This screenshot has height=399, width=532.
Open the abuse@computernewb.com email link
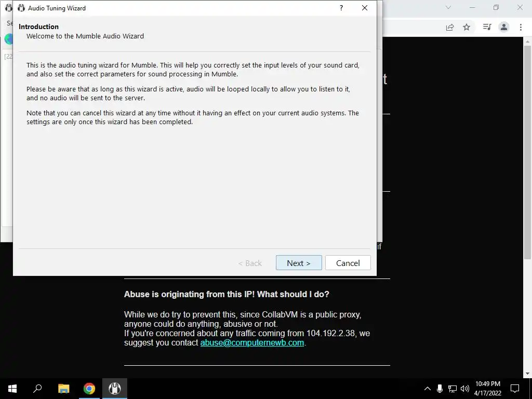coord(252,343)
